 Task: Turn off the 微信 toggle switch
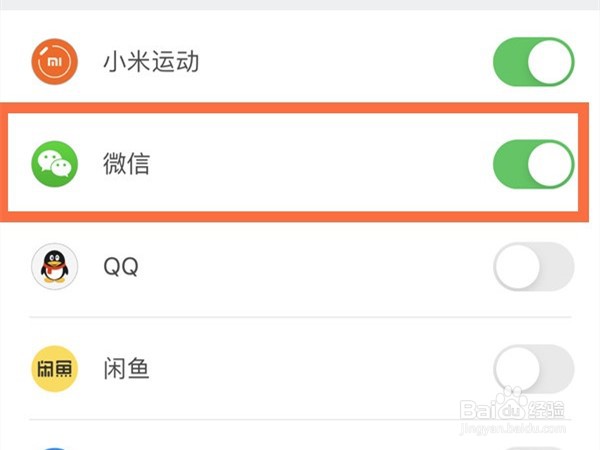(534, 164)
